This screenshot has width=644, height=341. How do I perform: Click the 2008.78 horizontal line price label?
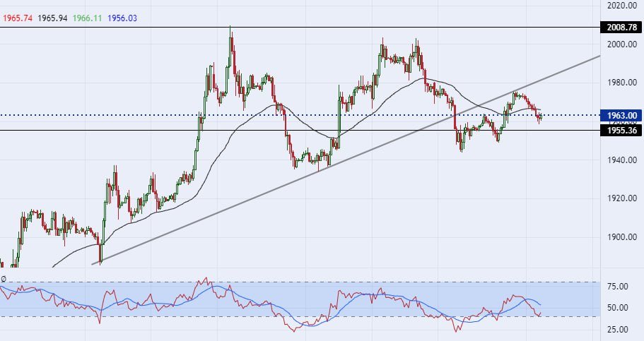click(x=622, y=28)
